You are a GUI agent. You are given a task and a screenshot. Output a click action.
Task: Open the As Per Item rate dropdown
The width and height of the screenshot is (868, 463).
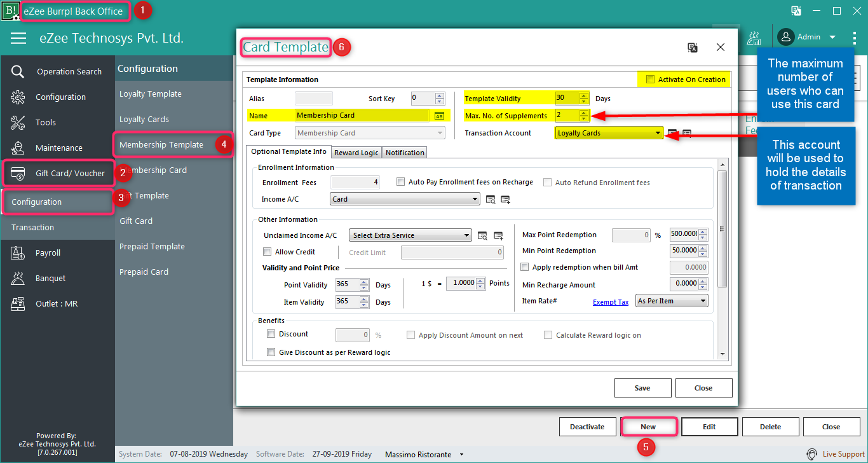pos(672,301)
